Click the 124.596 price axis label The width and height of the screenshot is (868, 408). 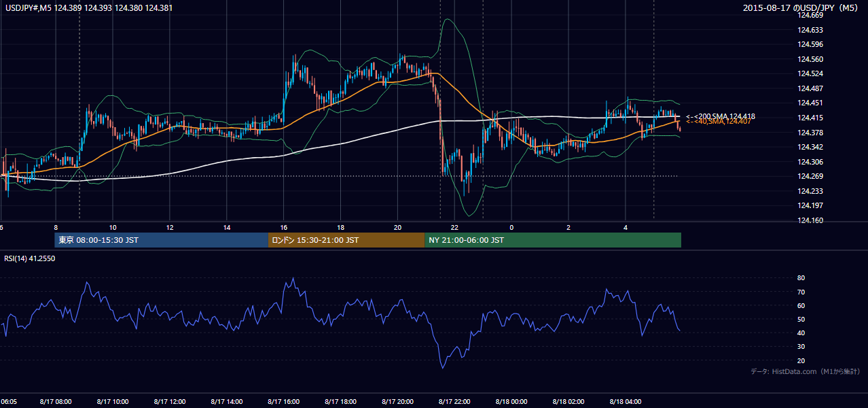(810, 44)
